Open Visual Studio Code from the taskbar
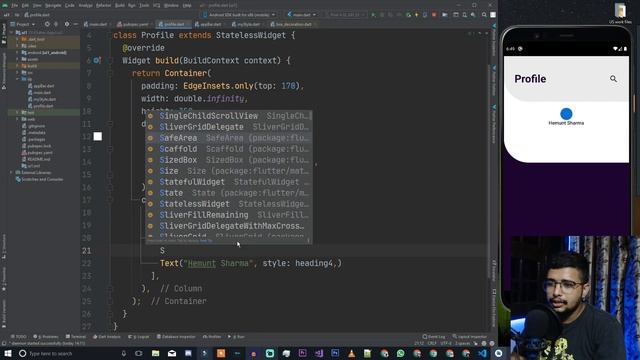The height and width of the screenshot is (360, 640). [482, 353]
